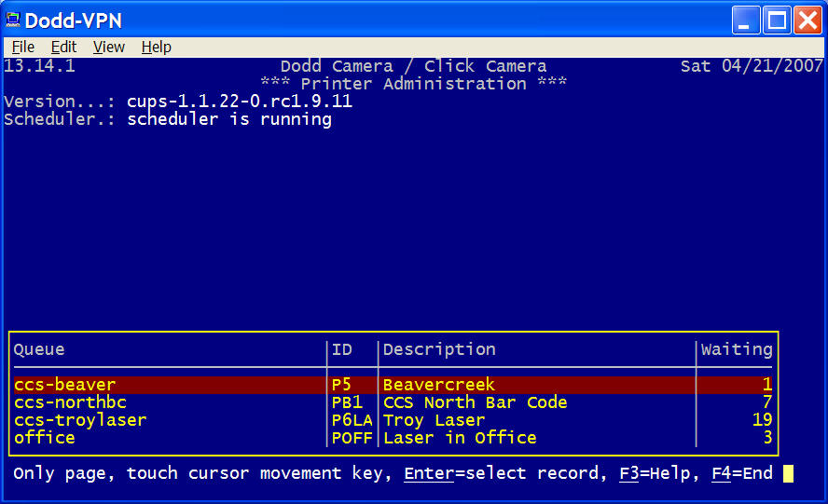This screenshot has height=504, width=828.
Task: Open the Help menu
Action: tap(157, 47)
